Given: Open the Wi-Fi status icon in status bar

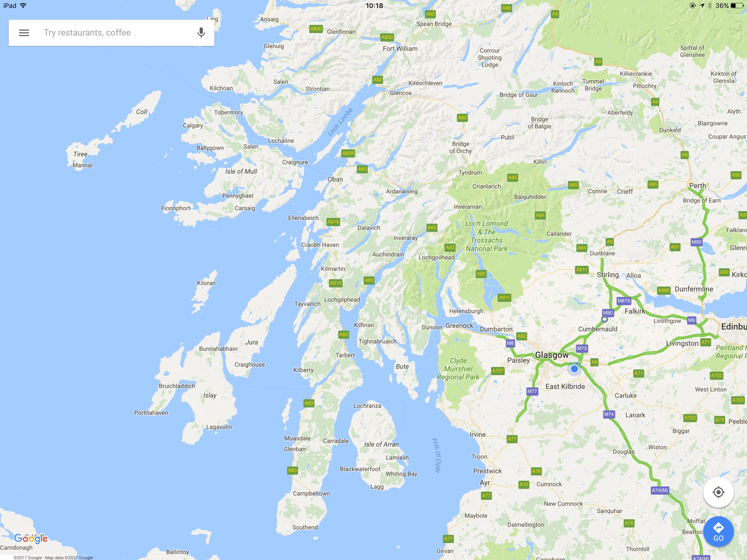Looking at the screenshot, I should pyautogui.click(x=23, y=5).
